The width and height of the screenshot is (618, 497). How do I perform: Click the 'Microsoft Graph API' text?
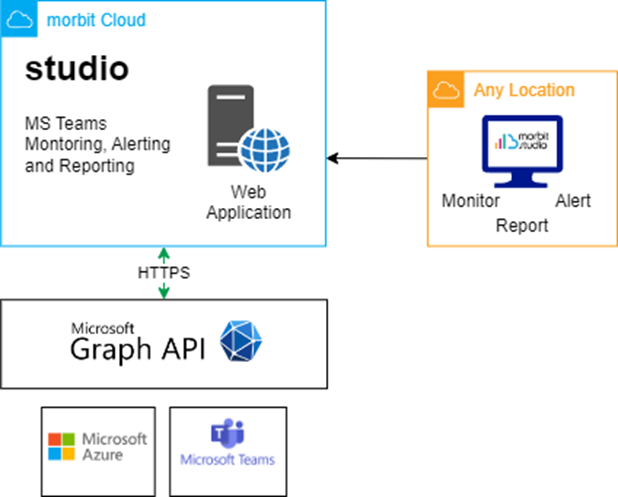click(x=138, y=342)
